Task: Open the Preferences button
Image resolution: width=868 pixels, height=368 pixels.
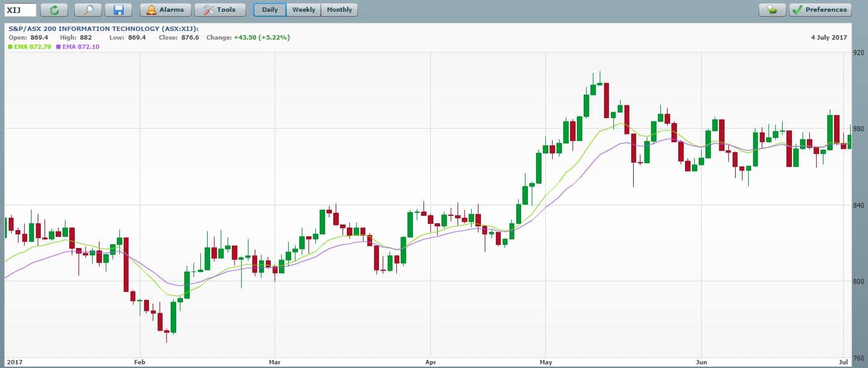Action: point(820,10)
